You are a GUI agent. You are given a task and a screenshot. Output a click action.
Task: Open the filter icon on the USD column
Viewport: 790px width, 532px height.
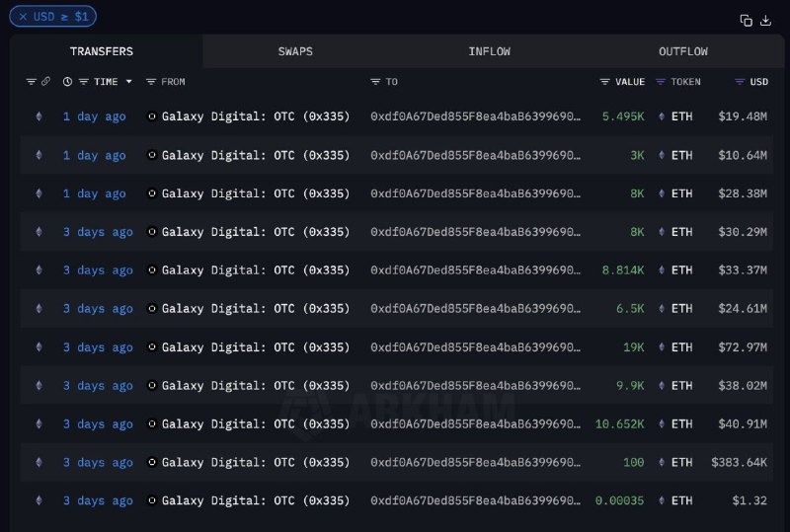pyautogui.click(x=740, y=82)
